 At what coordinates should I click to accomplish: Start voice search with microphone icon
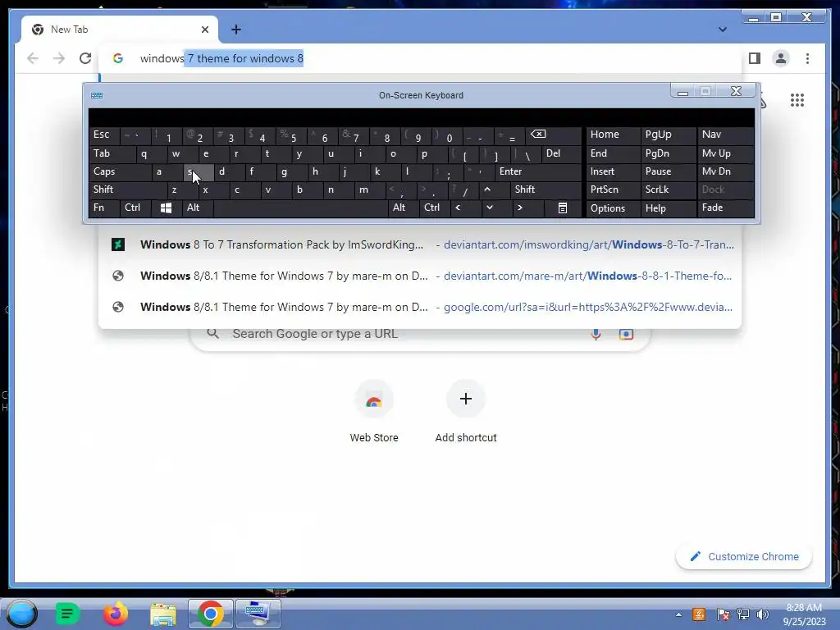(x=596, y=334)
